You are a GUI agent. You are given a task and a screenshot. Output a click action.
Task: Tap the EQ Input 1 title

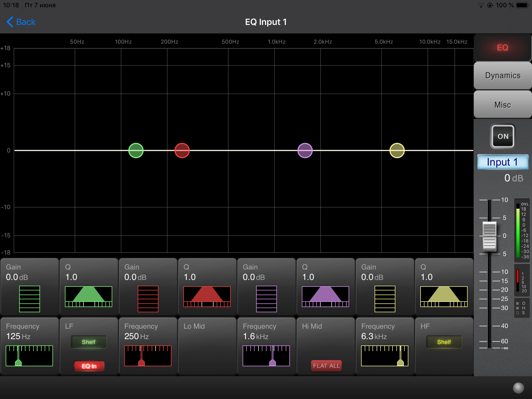coord(266,22)
